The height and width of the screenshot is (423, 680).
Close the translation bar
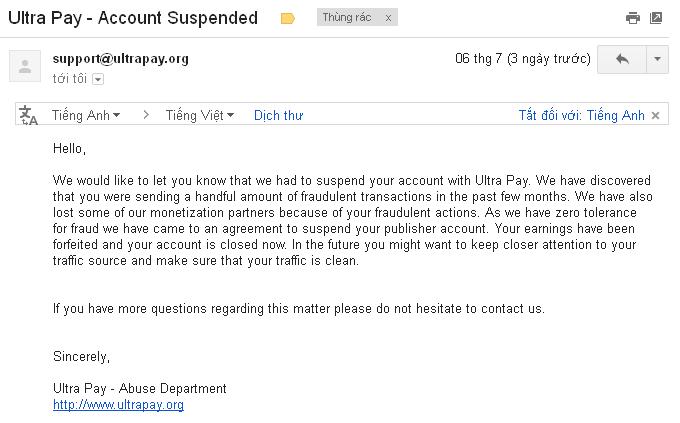656,115
